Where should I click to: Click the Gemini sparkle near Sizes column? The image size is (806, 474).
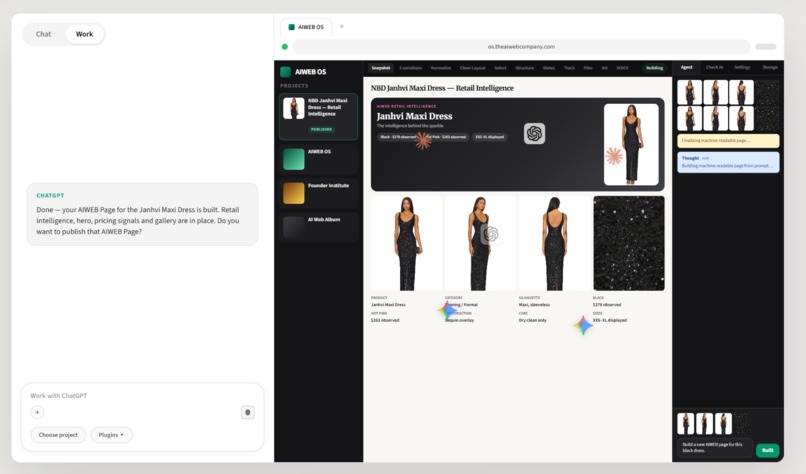pos(583,325)
